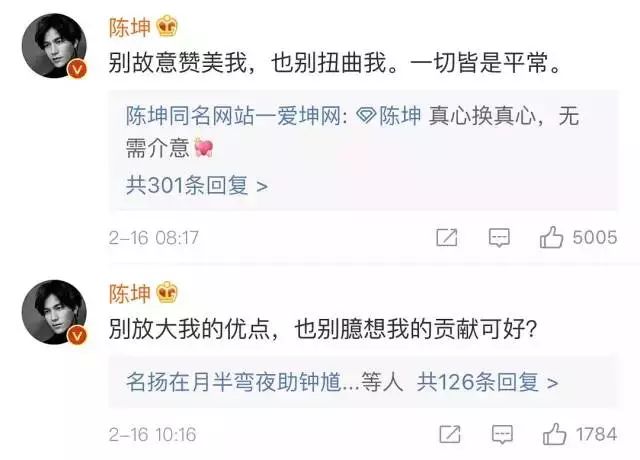The width and height of the screenshot is (640, 460).
Task: Like the comment with 5005 likes
Action: [x=551, y=237]
